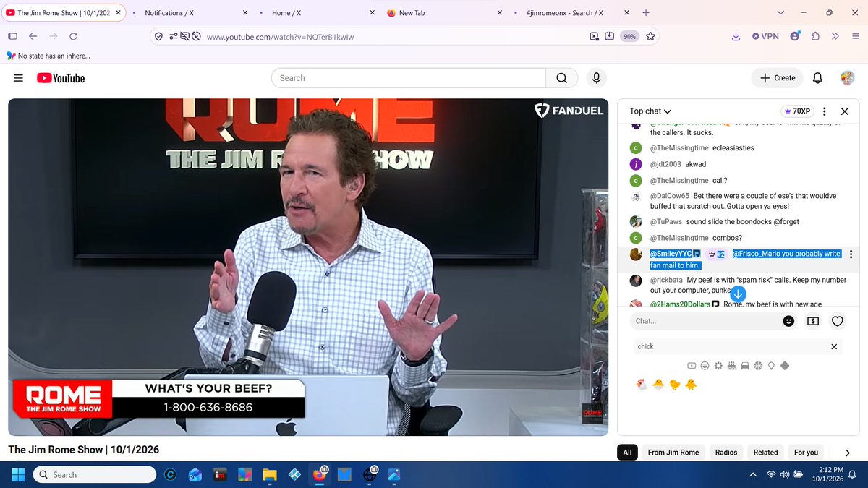
Task: Open Windows Start menu
Action: [17, 475]
